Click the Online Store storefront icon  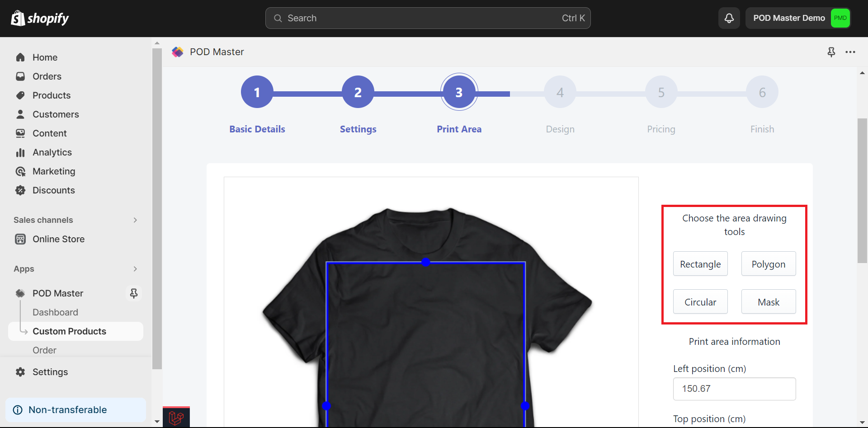point(20,239)
